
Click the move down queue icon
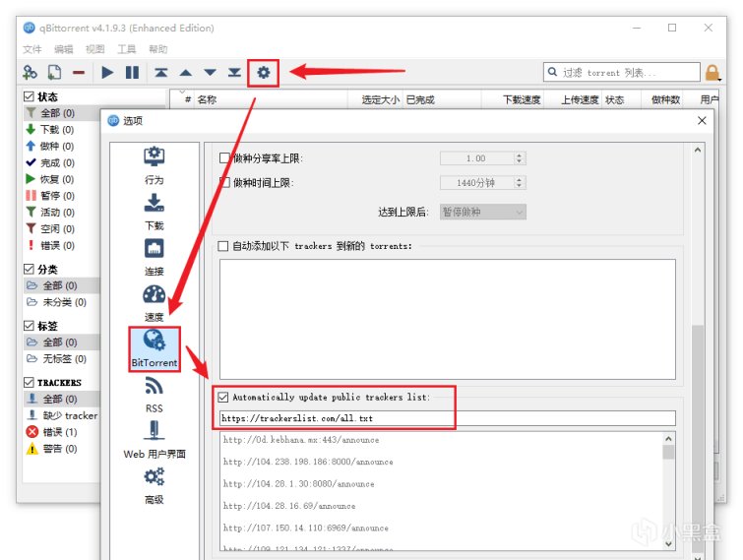pos(210,73)
